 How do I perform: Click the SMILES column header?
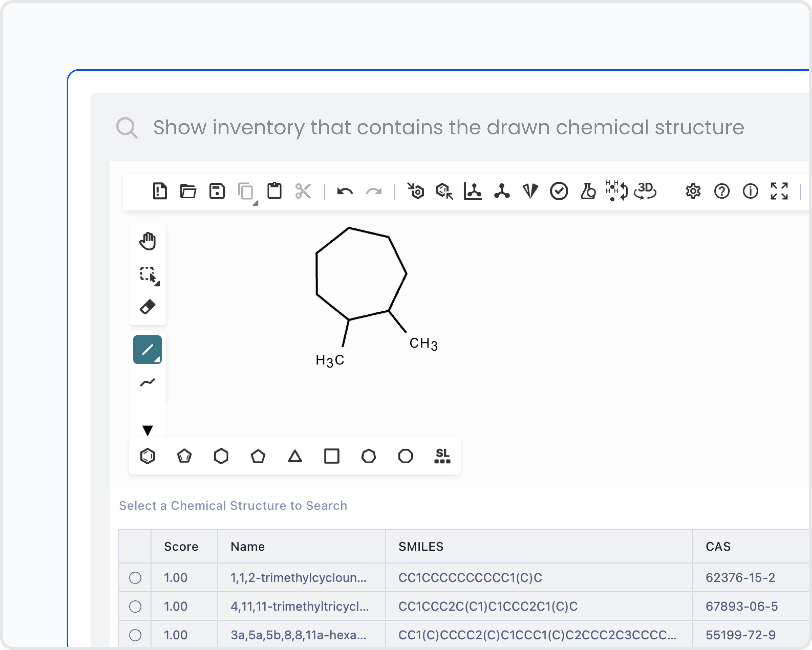[421, 547]
